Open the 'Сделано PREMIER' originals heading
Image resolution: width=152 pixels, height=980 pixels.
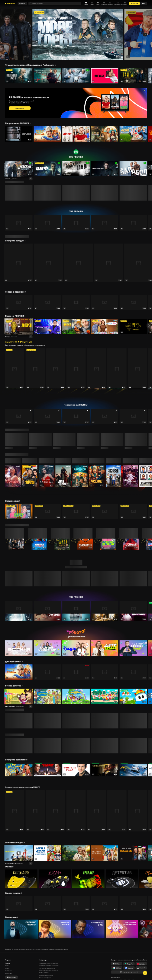(x=19, y=342)
